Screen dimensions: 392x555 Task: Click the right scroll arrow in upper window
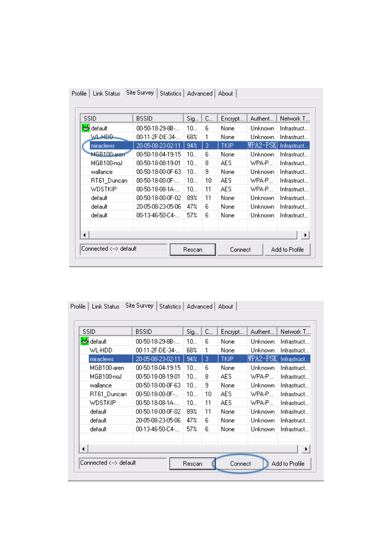click(x=305, y=235)
